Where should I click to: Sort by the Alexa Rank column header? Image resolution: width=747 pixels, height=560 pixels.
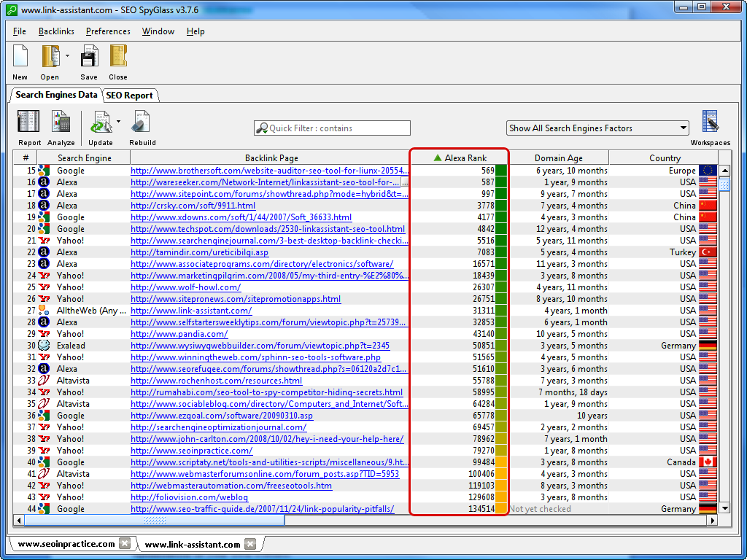tap(460, 158)
